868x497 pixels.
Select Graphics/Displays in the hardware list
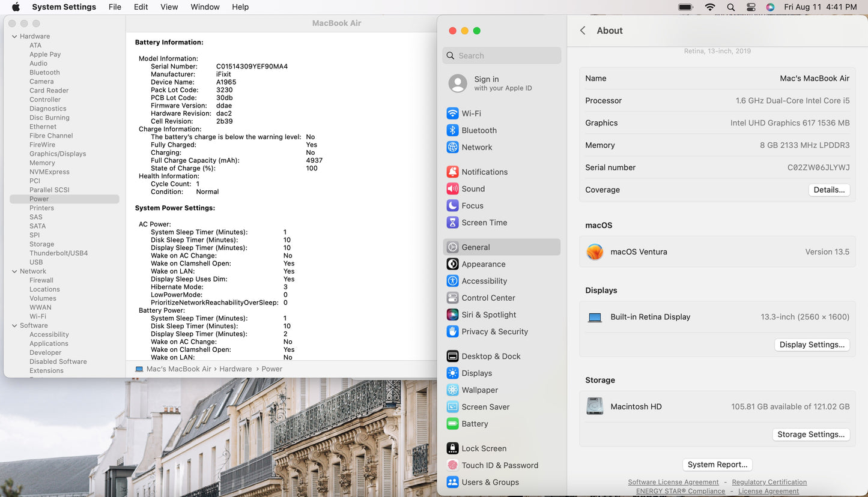tap(58, 154)
